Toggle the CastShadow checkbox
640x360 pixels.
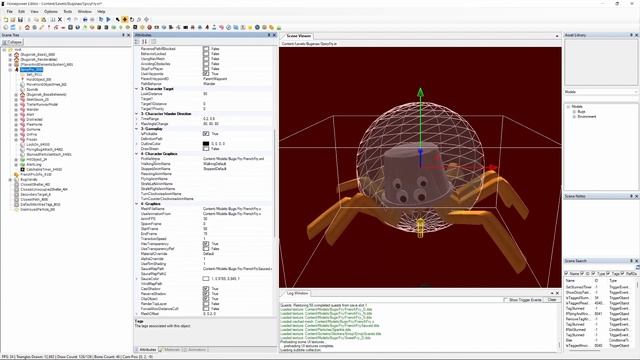tap(206, 289)
